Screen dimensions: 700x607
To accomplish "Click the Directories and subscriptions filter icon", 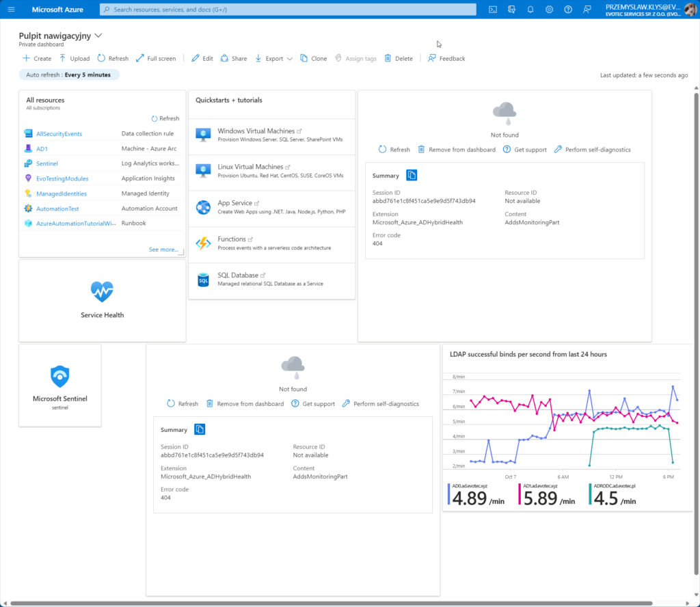I will (x=512, y=10).
